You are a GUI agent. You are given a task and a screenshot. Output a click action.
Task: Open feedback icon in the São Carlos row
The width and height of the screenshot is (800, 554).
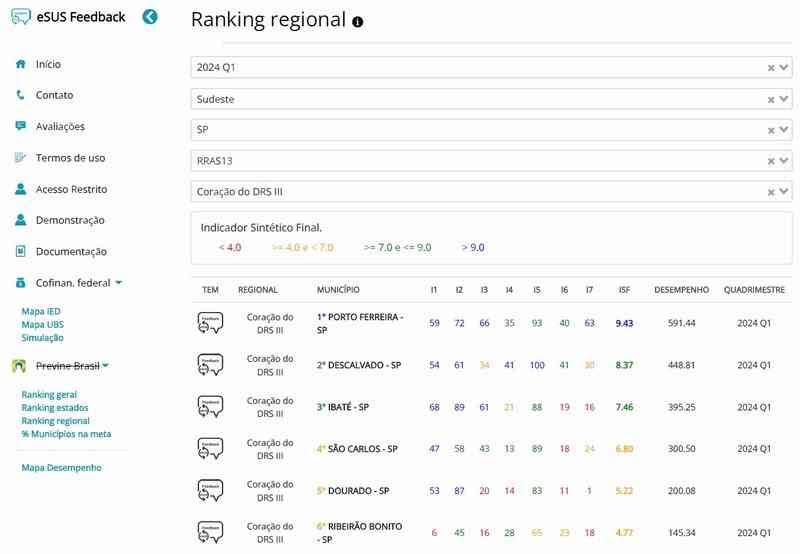point(210,449)
